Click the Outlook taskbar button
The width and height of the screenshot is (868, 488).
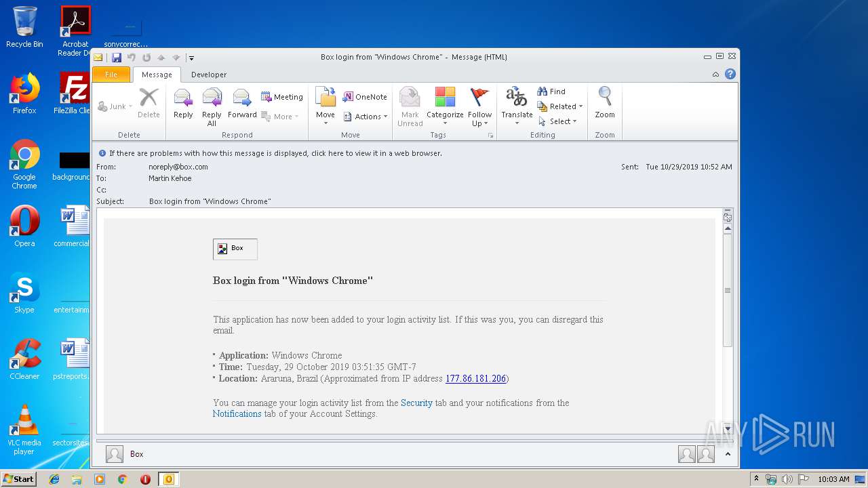click(168, 479)
